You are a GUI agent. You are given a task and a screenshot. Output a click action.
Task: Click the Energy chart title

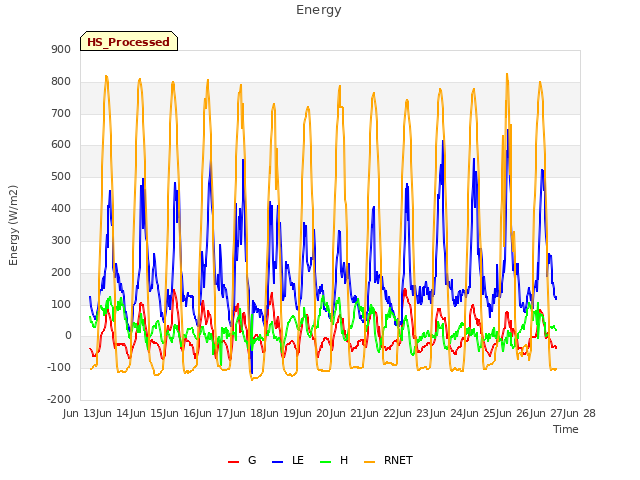[319, 10]
